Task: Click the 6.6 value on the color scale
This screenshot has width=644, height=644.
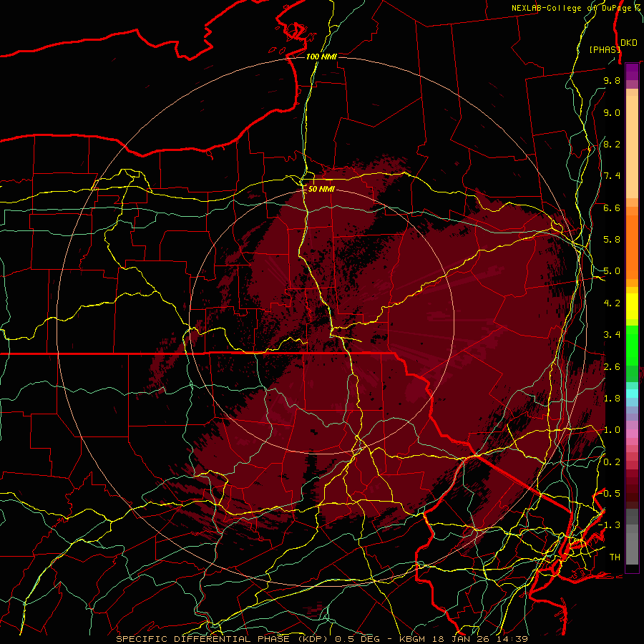Action: [x=612, y=208]
